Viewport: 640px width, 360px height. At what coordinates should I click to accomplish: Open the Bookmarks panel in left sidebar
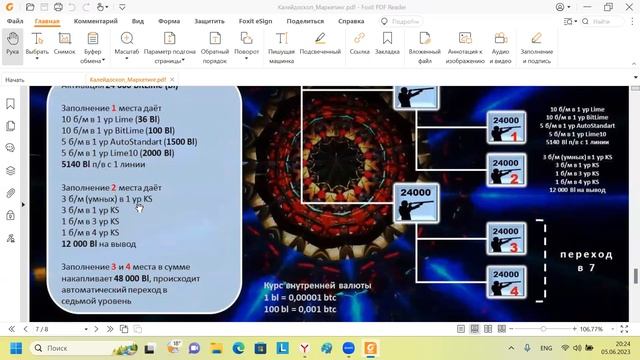(x=11, y=104)
